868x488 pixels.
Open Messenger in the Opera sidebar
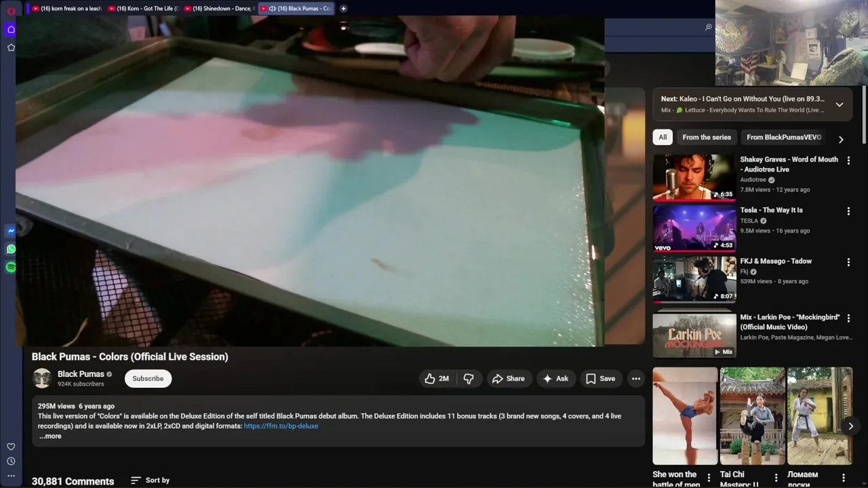point(11,231)
